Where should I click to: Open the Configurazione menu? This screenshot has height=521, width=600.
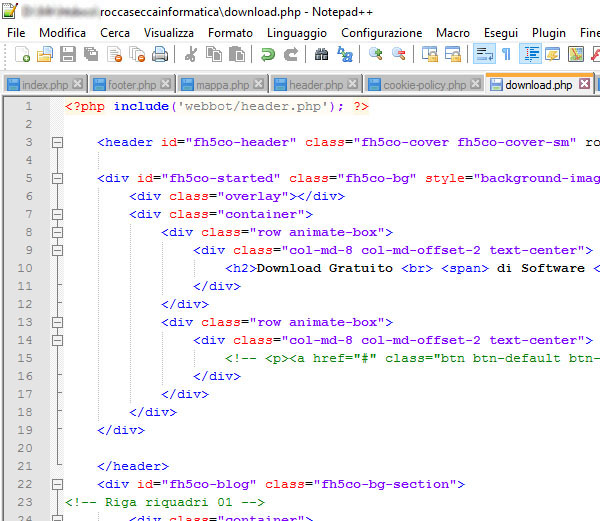tap(382, 33)
